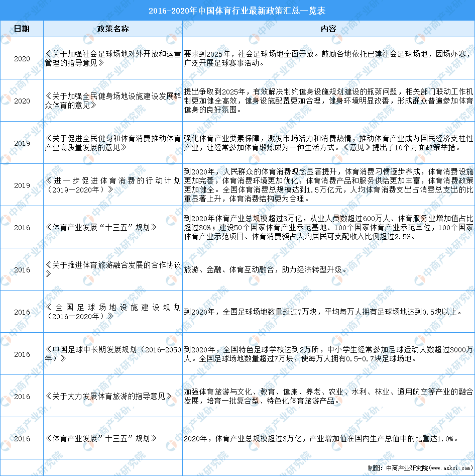Click policy name 《全国足球场地设施建设规划（2016—2020年）》
The height and width of the screenshot is (476, 475).
113,312
